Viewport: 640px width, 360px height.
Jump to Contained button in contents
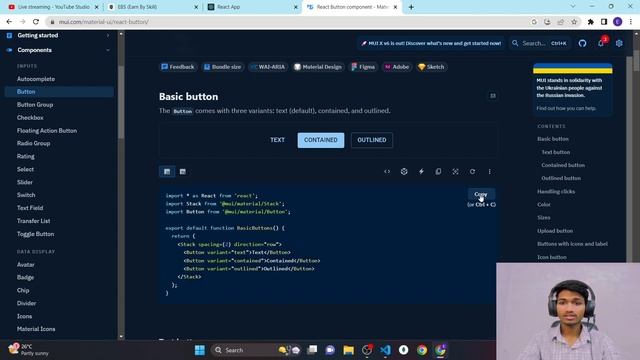pyautogui.click(x=563, y=165)
